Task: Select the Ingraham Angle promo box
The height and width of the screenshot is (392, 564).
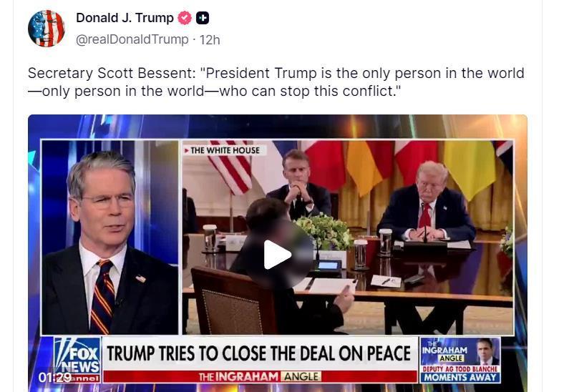Action: click(460, 360)
